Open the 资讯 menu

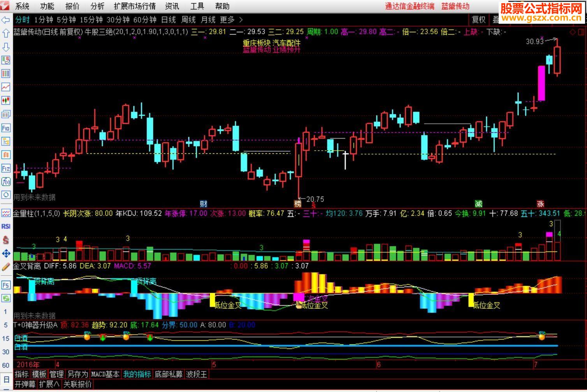click(172, 6)
